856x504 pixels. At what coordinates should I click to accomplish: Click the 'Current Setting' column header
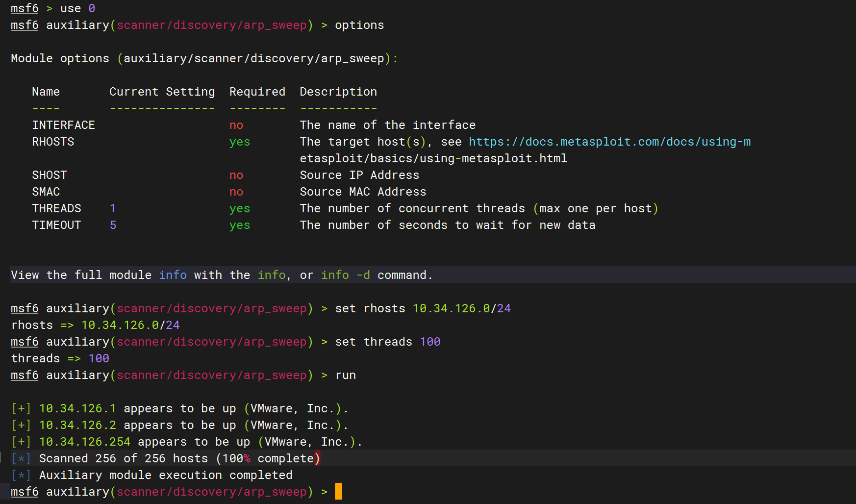click(x=162, y=92)
